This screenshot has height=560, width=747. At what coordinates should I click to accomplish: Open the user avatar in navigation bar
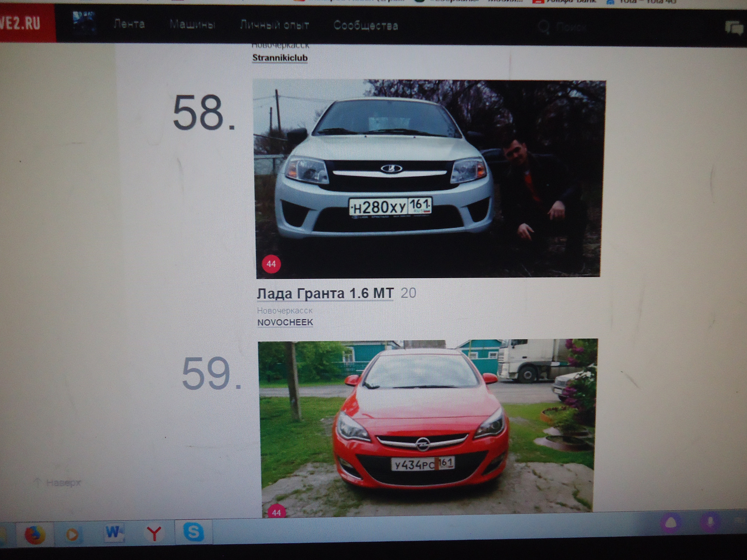pos(84,23)
